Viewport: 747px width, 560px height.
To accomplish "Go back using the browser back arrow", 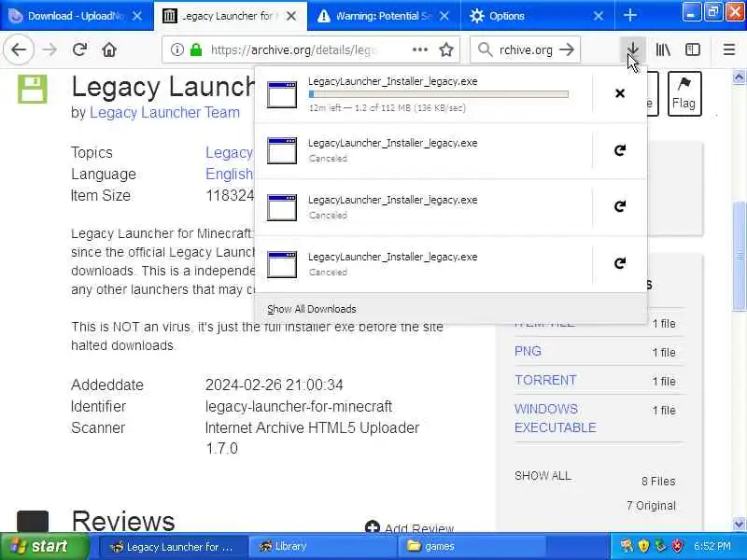I will pos(19,49).
